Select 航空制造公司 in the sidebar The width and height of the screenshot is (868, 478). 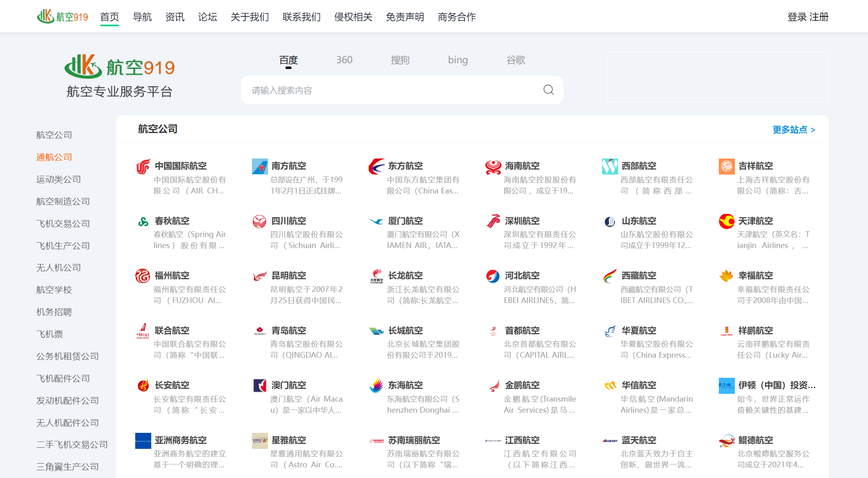pyautogui.click(x=63, y=202)
